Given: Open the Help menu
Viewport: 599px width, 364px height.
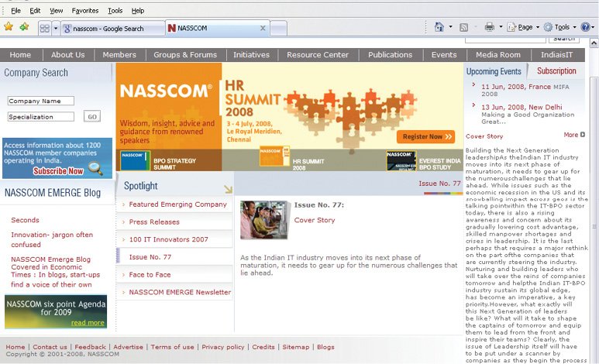Looking at the screenshot, I should tap(138, 11).
